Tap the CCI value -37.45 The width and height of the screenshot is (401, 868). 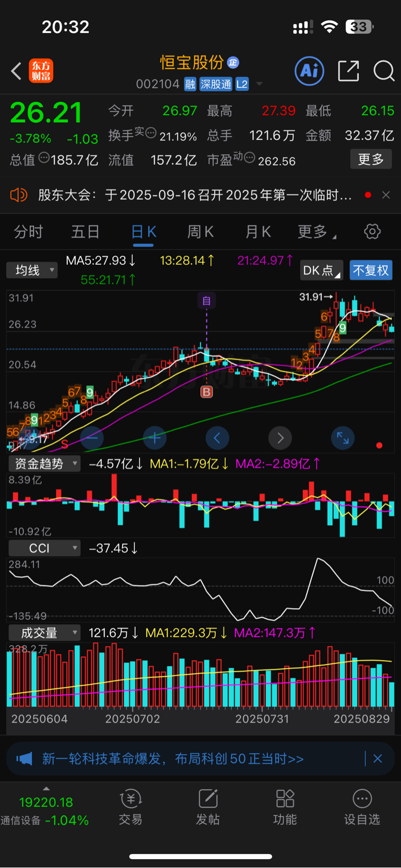pos(113,548)
